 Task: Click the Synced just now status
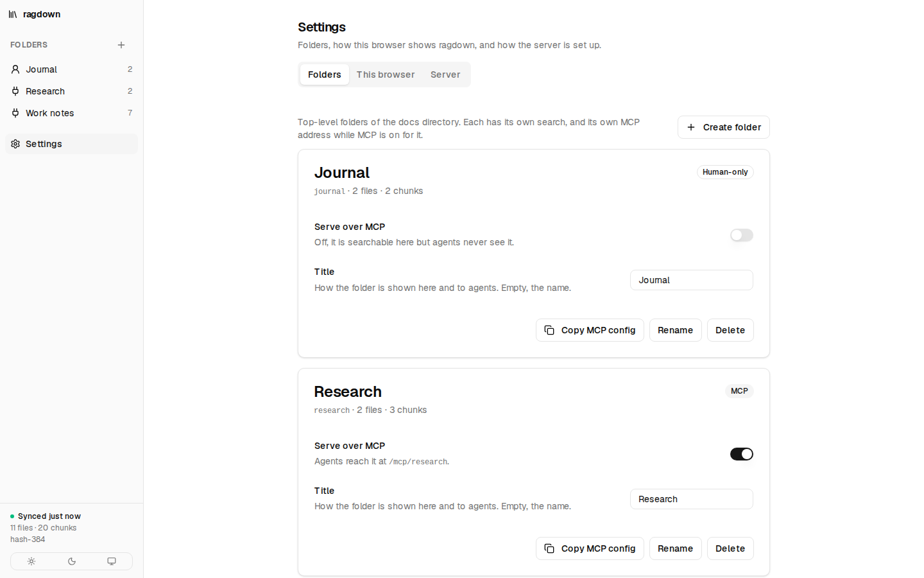tap(49, 516)
